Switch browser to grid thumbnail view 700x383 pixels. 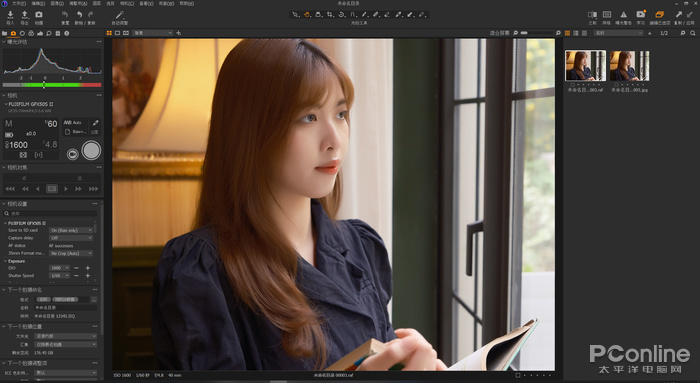567,33
